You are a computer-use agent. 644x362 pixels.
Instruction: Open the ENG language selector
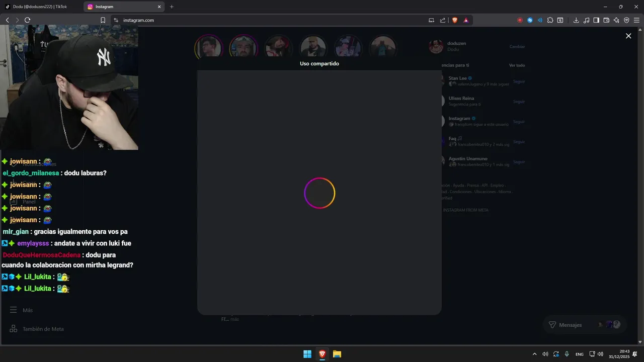click(580, 354)
